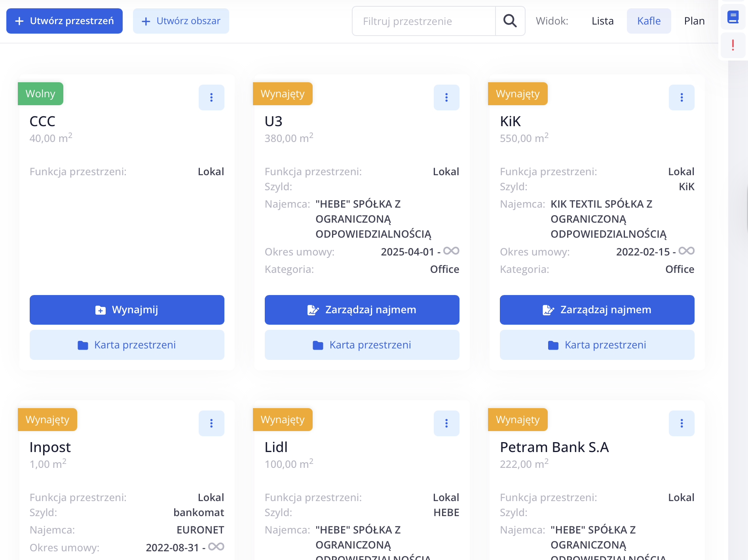Open three-dot menu on Inpost card
Screen dimensions: 748x560
coord(211,423)
